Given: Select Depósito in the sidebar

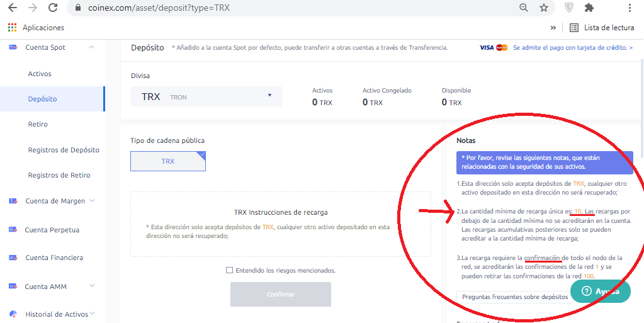Looking at the screenshot, I should (x=52, y=99).
